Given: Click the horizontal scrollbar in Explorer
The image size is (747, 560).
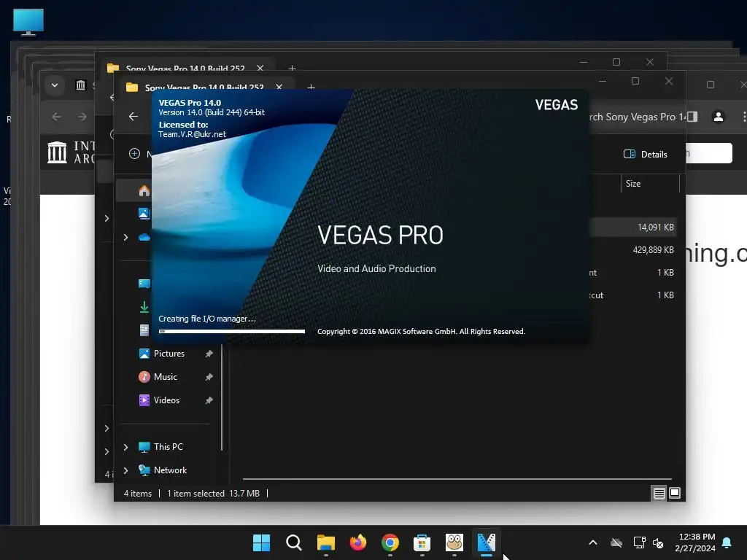Looking at the screenshot, I should pyautogui.click(x=457, y=478).
